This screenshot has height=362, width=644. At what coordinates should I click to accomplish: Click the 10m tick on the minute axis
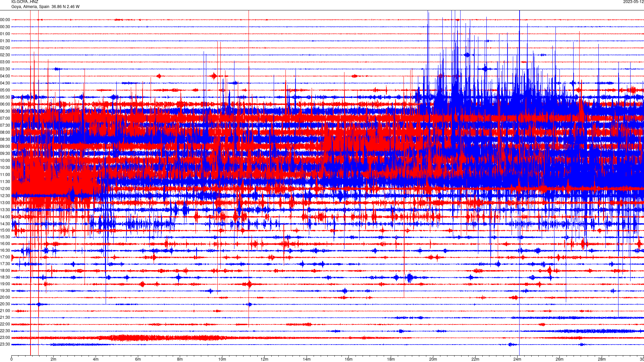222,359
